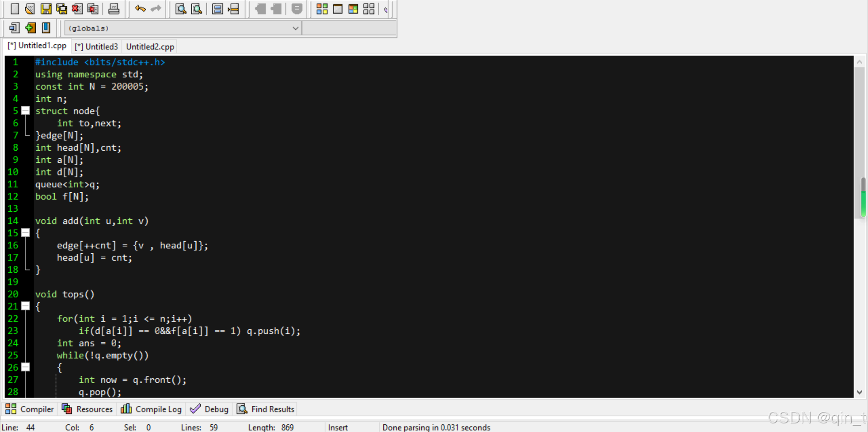Go to line icon
This screenshot has width=868, height=432.
point(233,9)
